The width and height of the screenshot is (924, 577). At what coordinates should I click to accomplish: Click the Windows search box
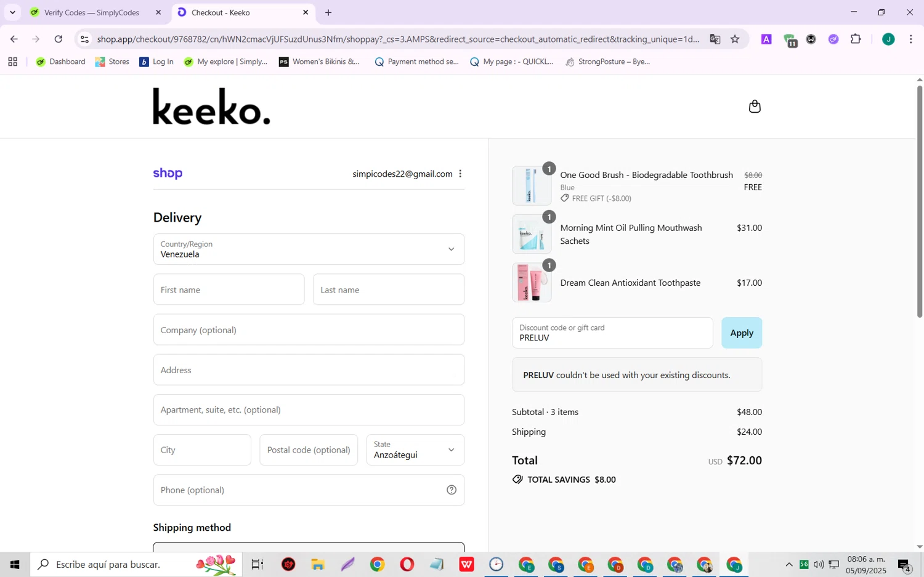136,564
